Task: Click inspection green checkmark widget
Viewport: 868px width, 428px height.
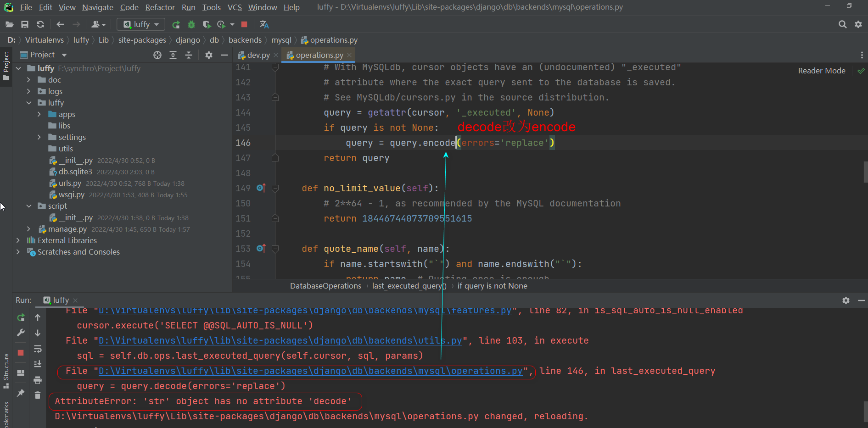Action: (861, 71)
